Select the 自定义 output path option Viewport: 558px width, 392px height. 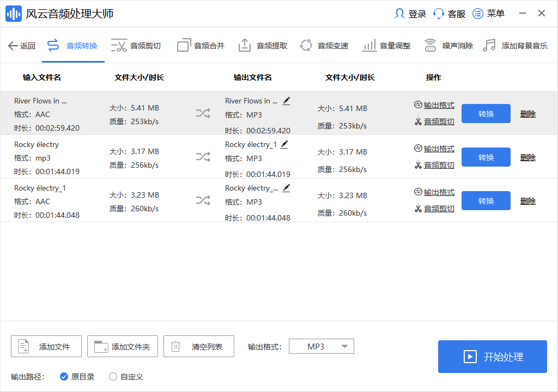pyautogui.click(x=113, y=376)
